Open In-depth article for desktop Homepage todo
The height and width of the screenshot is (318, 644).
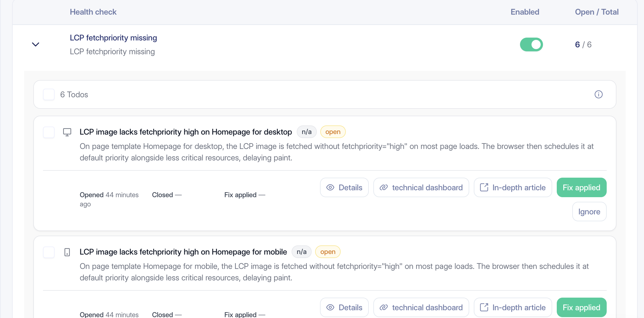(x=513, y=187)
